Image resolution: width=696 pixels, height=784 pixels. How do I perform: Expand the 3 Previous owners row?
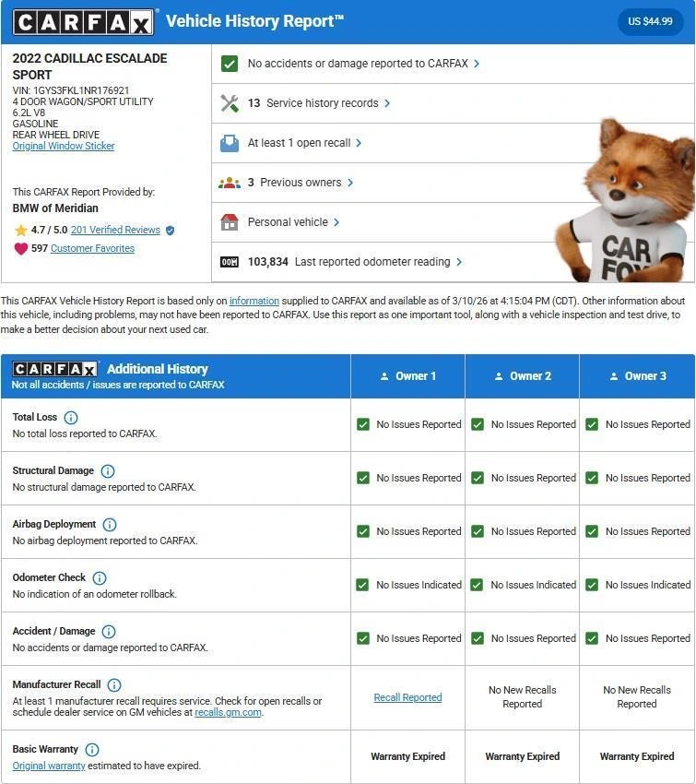(301, 183)
